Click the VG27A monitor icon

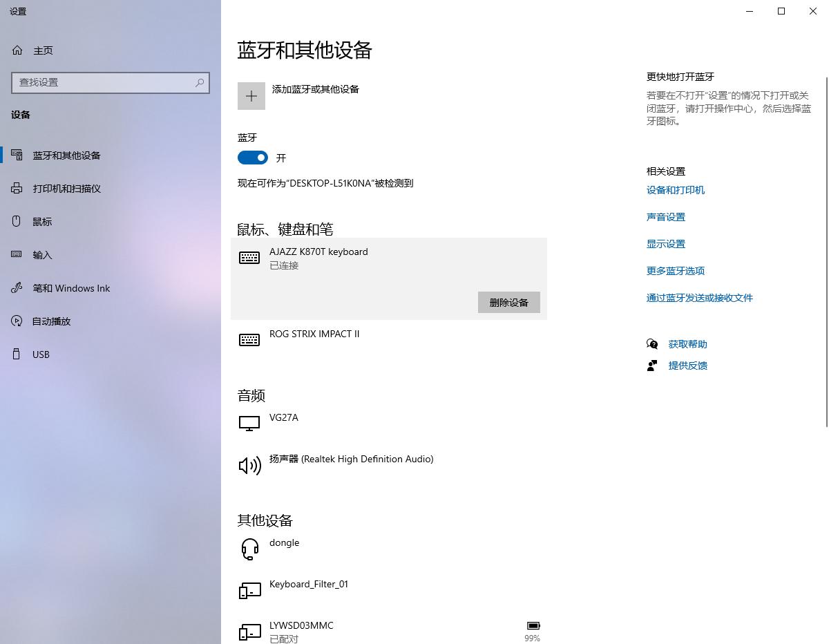point(249,423)
